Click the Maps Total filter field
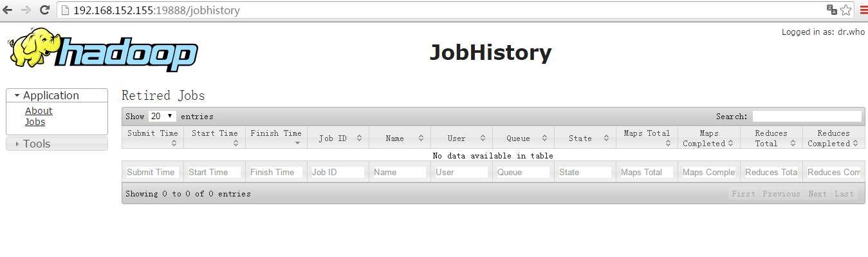The height and width of the screenshot is (257, 868). (646, 172)
